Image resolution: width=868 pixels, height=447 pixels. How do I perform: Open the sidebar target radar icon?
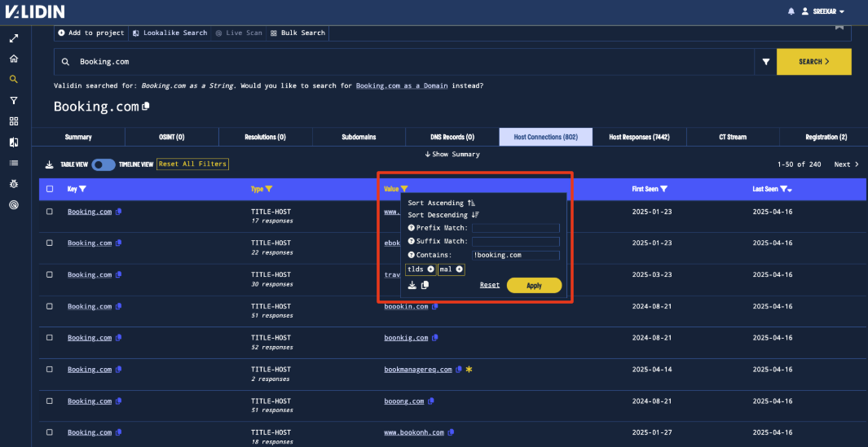(14, 204)
